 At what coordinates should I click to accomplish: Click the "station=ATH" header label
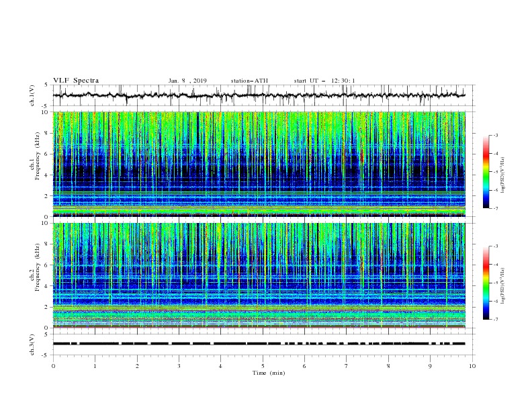(249, 81)
